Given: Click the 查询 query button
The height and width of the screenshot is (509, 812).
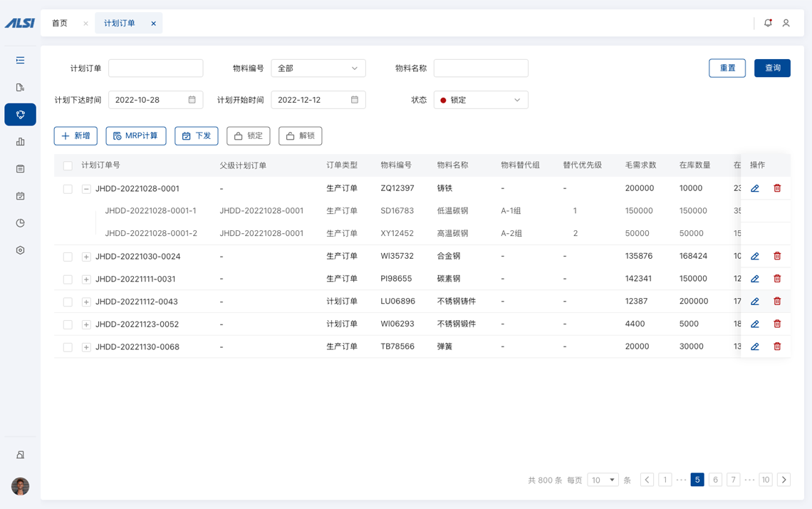Looking at the screenshot, I should pyautogui.click(x=772, y=68).
